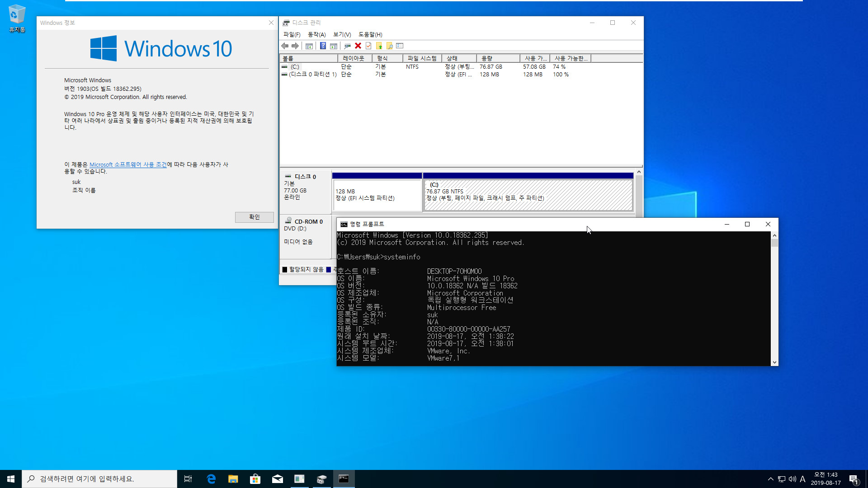Sort by 형식 column header
Viewport: 868px width, 488px height.
click(387, 58)
